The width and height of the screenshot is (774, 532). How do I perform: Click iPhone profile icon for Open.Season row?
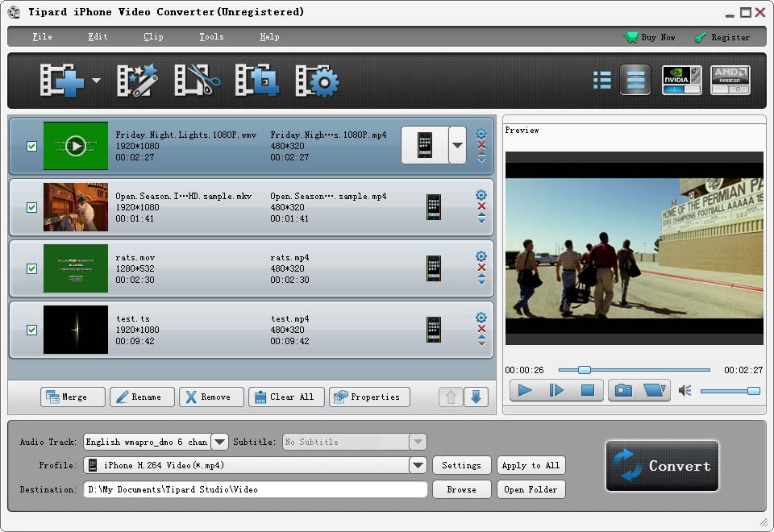point(434,207)
